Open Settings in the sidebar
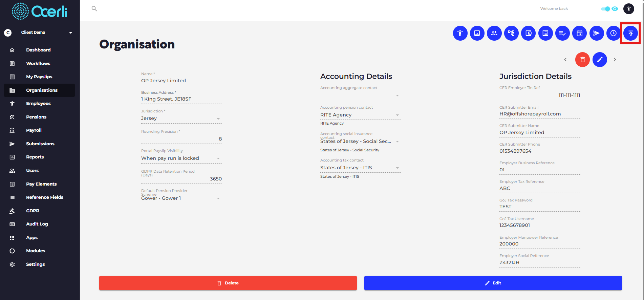644x300 pixels. click(39, 264)
